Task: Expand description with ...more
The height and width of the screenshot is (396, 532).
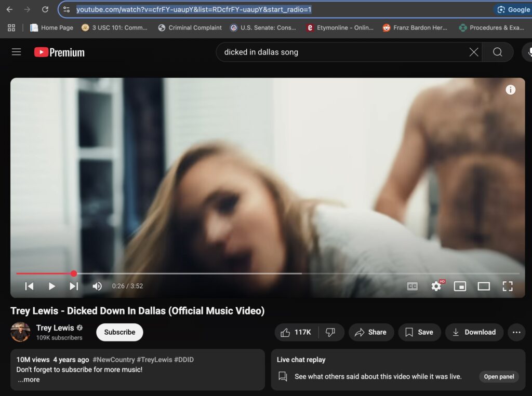Action: [x=29, y=379]
